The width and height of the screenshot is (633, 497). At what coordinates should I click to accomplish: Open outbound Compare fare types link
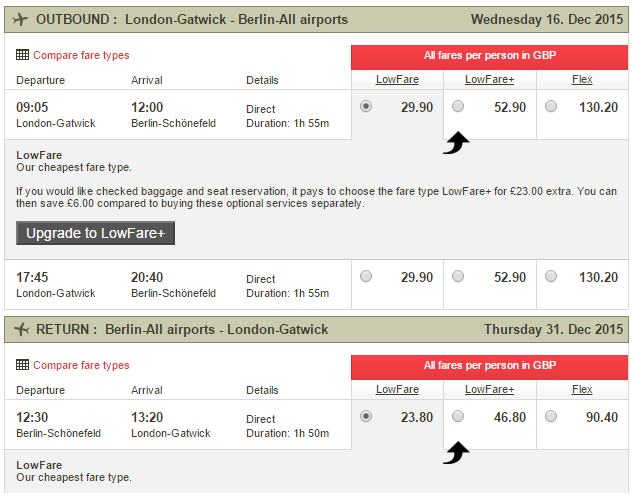click(x=81, y=55)
